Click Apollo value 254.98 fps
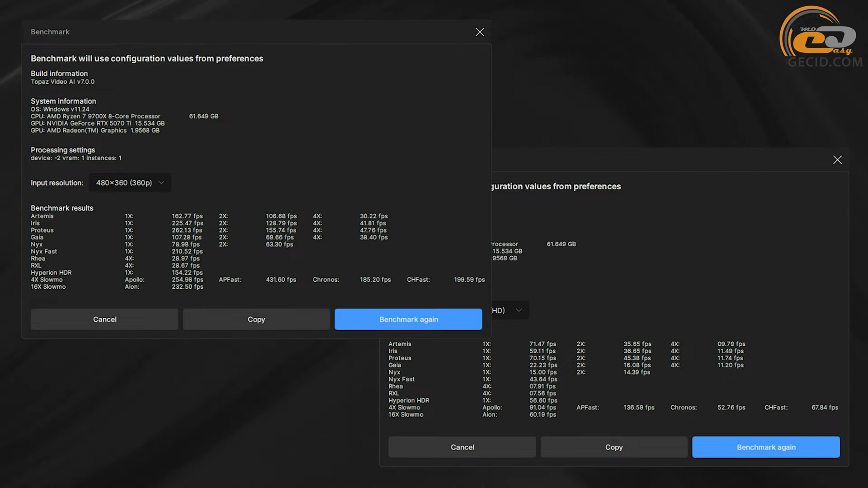The height and width of the screenshot is (488, 868). pos(187,280)
